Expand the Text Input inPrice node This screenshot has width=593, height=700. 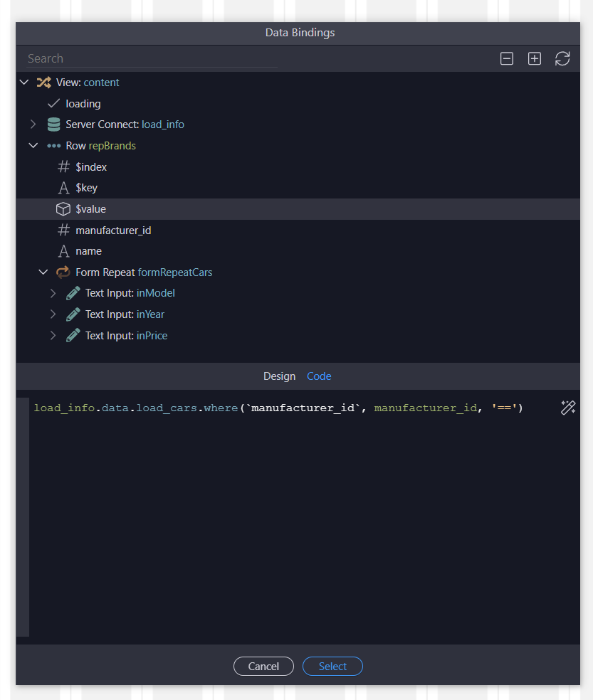pos(53,336)
